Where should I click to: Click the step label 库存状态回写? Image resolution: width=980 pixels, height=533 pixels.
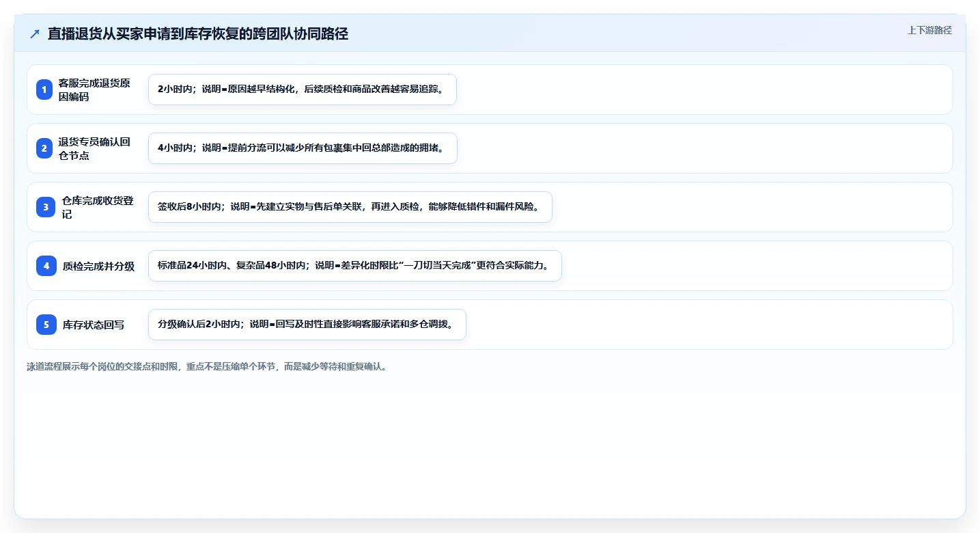coord(94,325)
